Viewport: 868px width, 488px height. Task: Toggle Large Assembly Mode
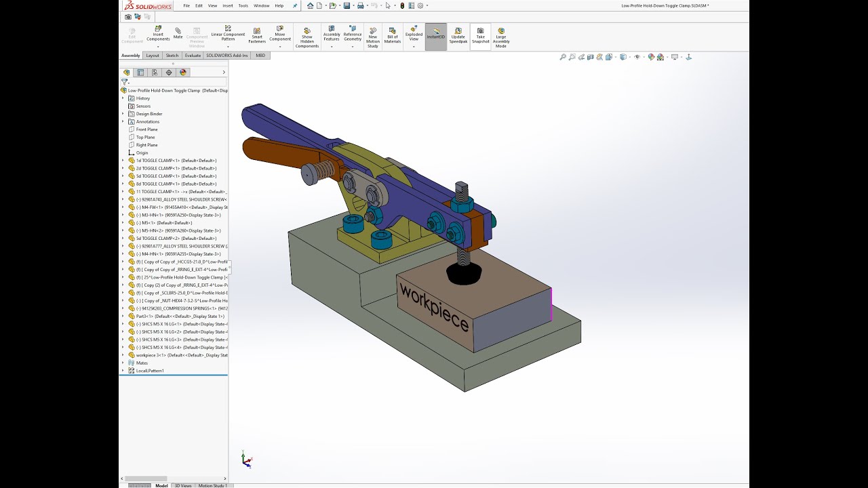coord(501,37)
